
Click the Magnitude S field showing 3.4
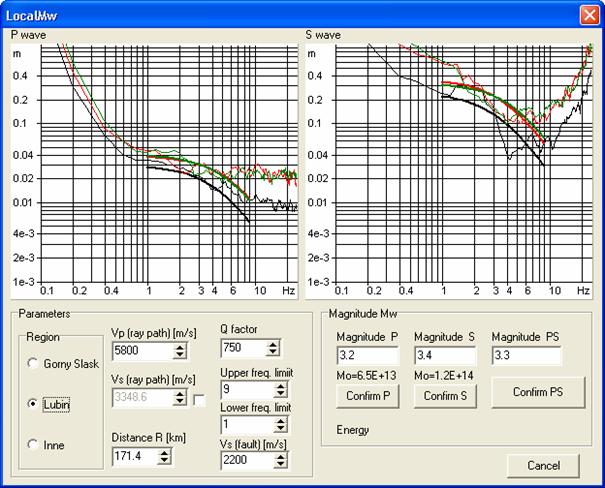tap(445, 356)
